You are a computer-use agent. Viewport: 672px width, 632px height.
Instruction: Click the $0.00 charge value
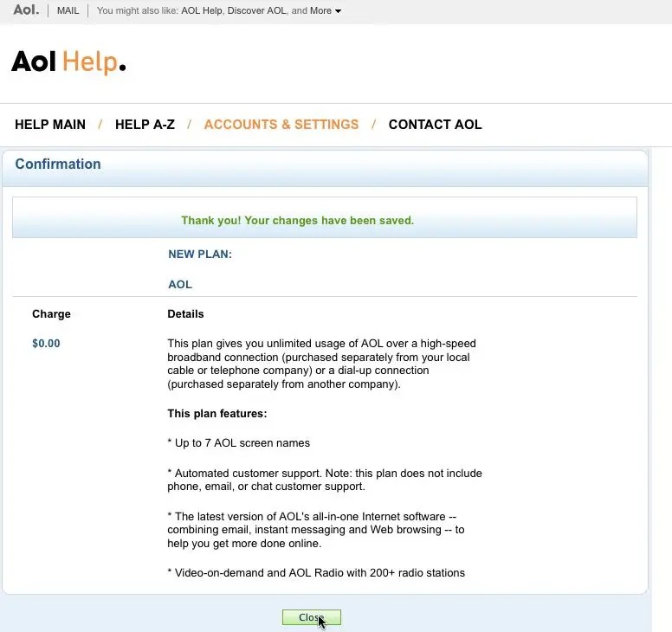tap(46, 343)
